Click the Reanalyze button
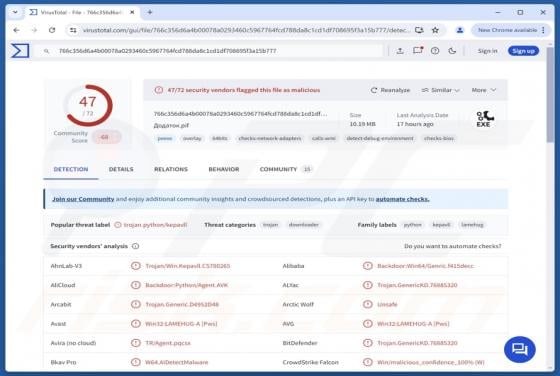Viewport: 560px width, 376px height. 390,90
